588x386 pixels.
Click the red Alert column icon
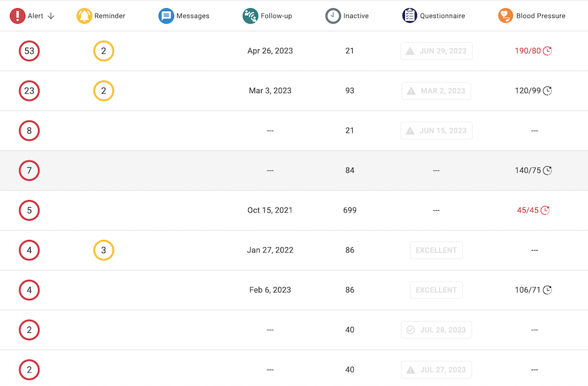(x=18, y=16)
